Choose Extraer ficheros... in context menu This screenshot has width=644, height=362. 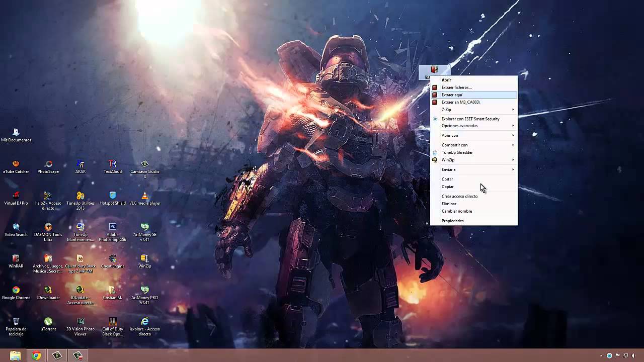pyautogui.click(x=473, y=87)
